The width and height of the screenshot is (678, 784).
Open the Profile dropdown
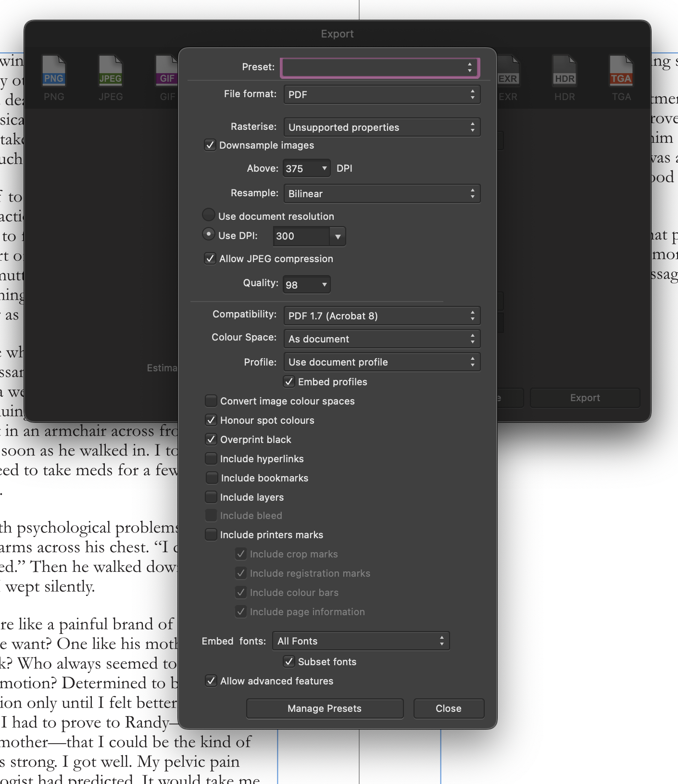pyautogui.click(x=382, y=362)
